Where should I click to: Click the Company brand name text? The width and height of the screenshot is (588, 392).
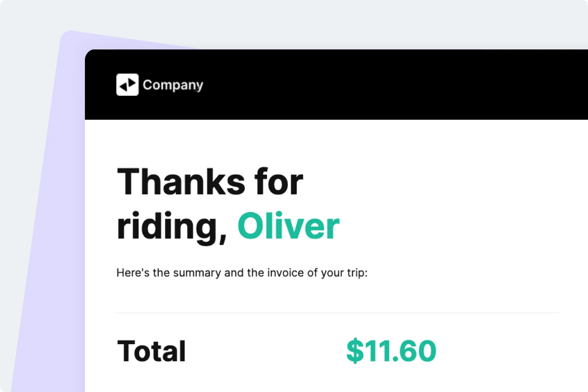[x=173, y=85]
